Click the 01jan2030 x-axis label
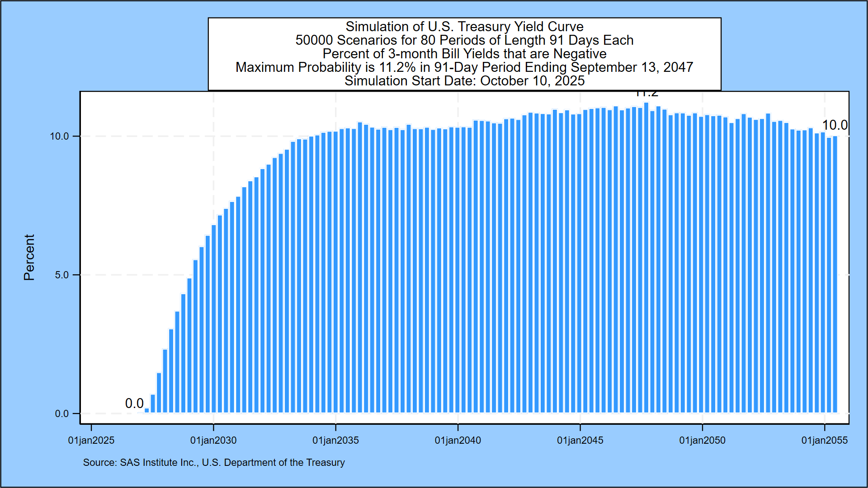 (213, 440)
